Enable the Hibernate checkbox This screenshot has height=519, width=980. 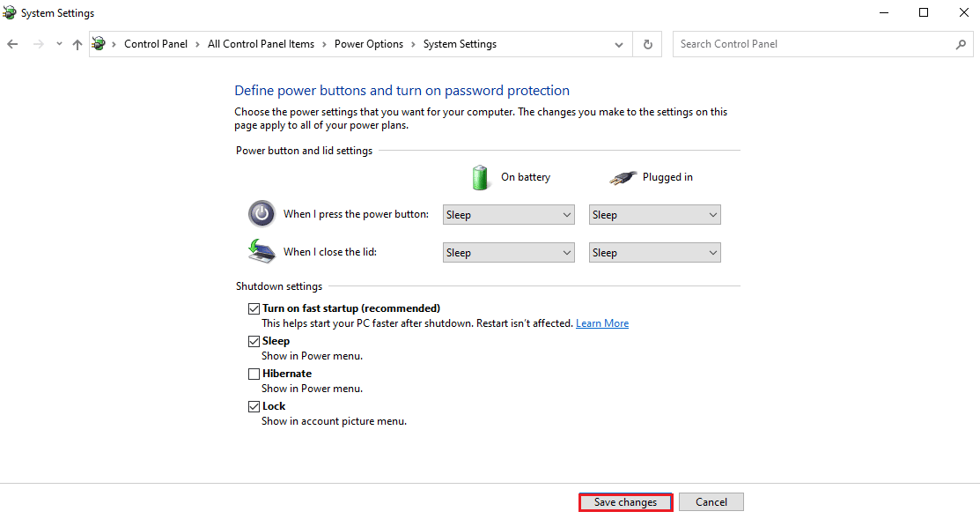[x=254, y=374]
